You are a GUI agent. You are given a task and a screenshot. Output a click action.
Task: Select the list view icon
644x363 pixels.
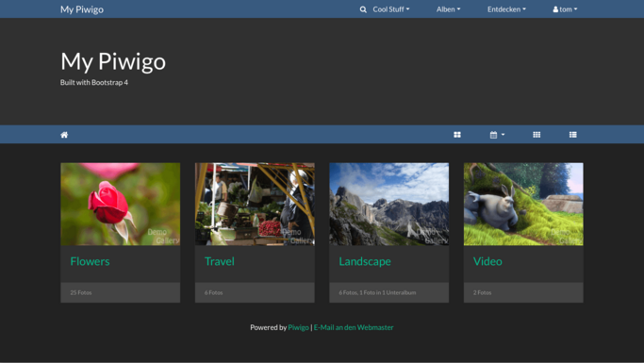573,135
